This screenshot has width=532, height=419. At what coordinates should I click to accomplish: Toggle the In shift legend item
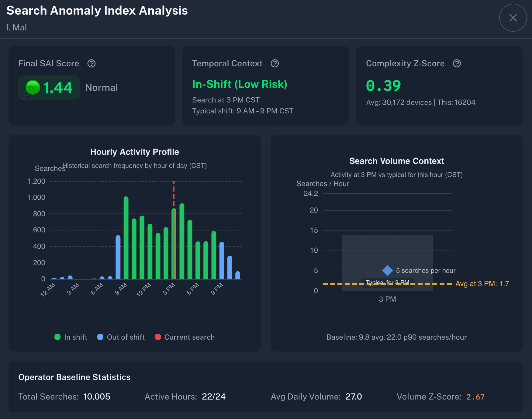click(71, 337)
